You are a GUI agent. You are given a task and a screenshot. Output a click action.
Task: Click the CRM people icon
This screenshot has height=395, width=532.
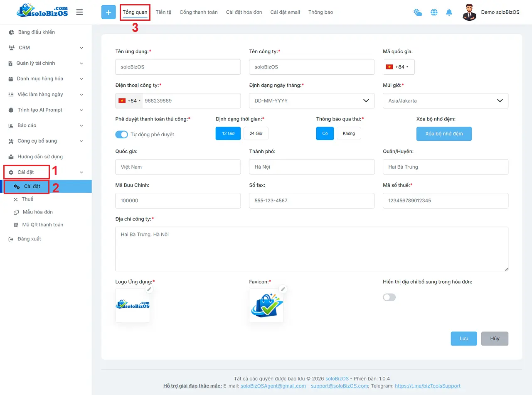pos(12,48)
